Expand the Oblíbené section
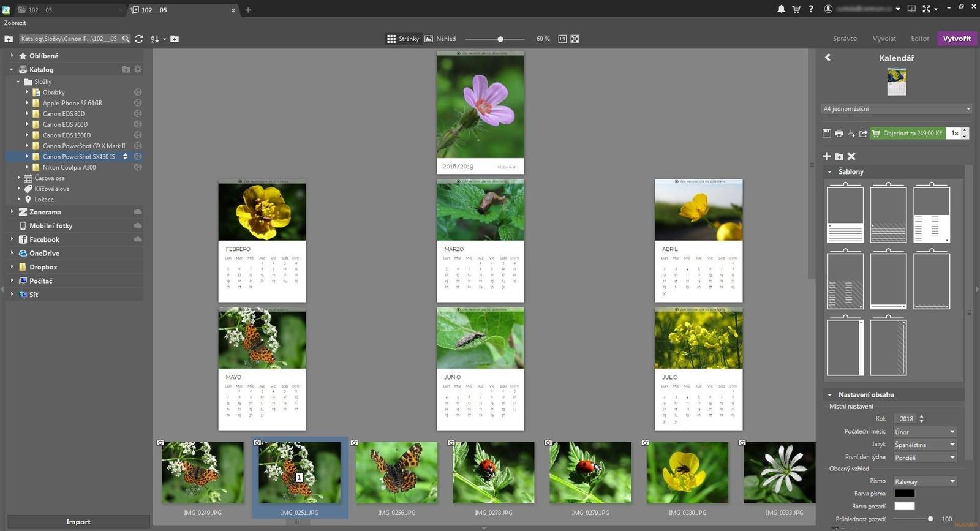Image resolution: width=980 pixels, height=531 pixels. pyautogui.click(x=12, y=56)
